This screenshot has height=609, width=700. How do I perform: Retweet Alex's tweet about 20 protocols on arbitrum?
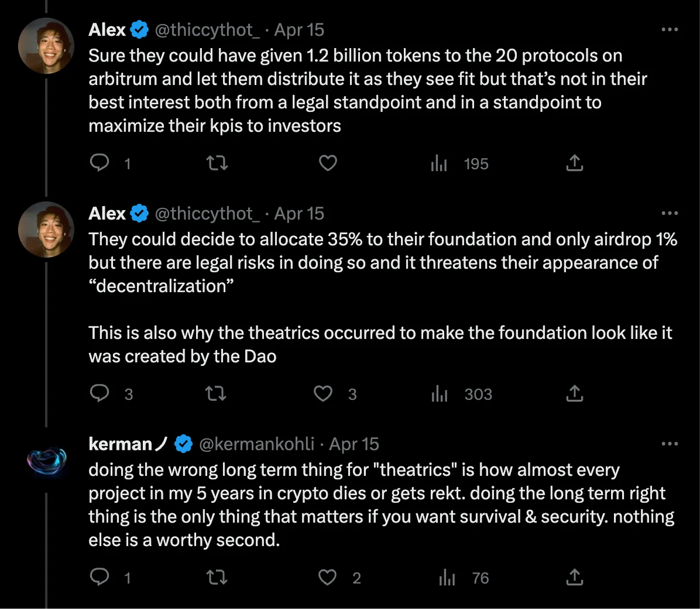pyautogui.click(x=217, y=163)
